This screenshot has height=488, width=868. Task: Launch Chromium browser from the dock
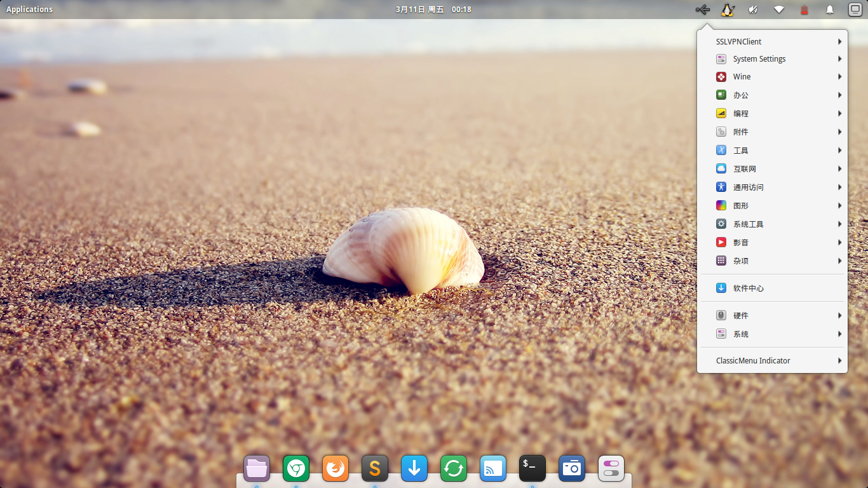pos(296,469)
